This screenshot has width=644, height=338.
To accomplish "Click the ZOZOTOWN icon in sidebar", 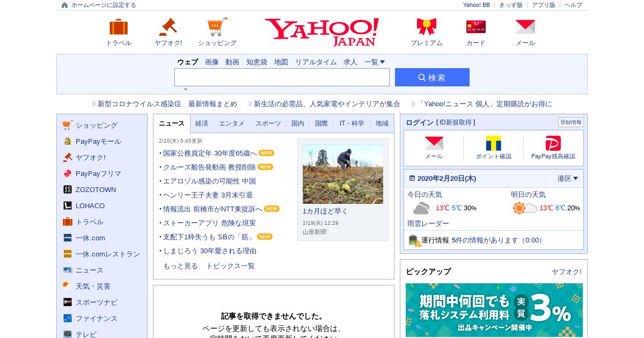I will [x=67, y=189].
